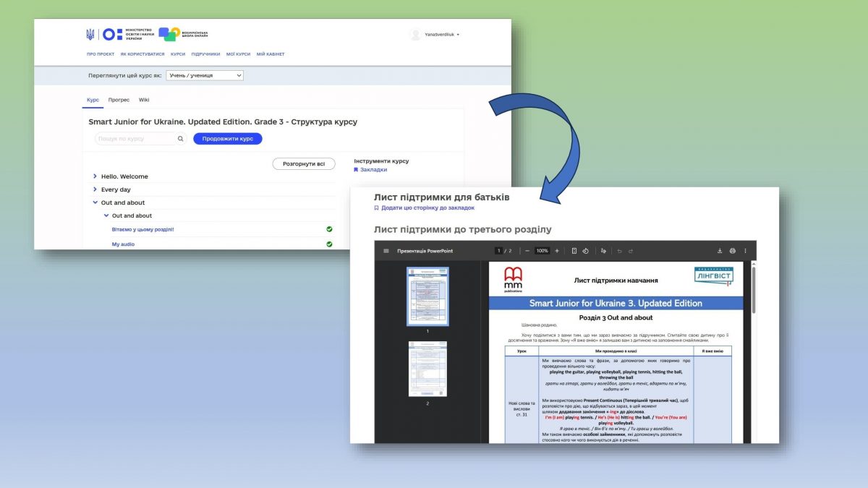Open ПІДРУЧНИКИ menu item
The image size is (868, 488).
[205, 54]
